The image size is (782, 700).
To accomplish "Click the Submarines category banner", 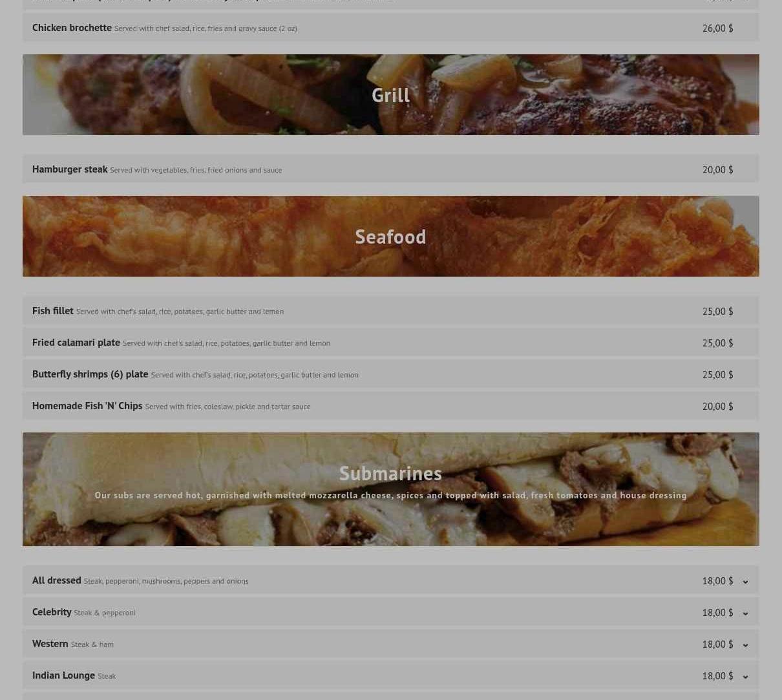I will pyautogui.click(x=390, y=489).
